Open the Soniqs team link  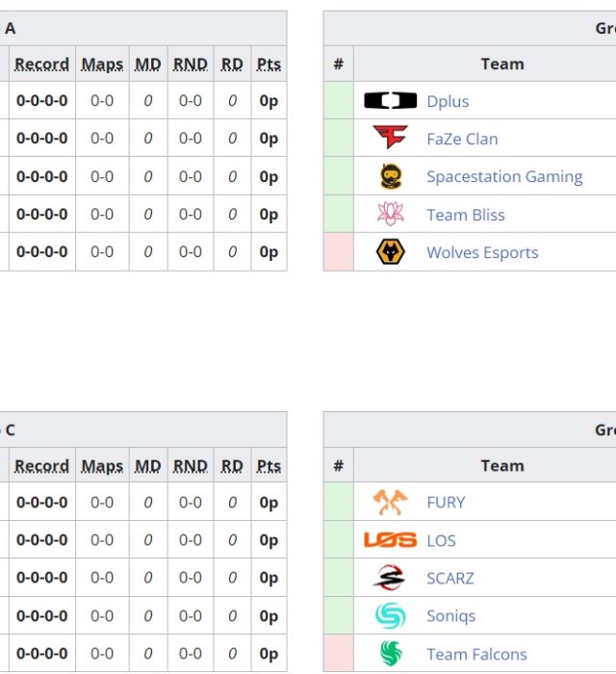450,615
